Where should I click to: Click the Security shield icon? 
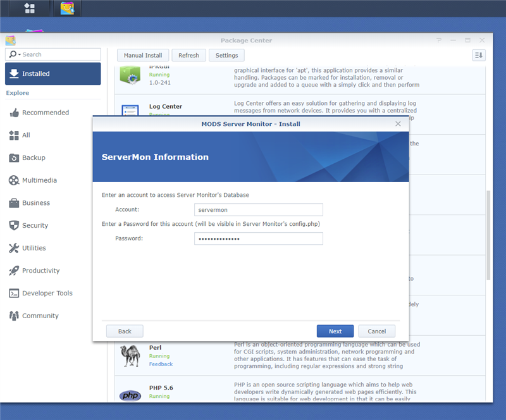(x=14, y=225)
